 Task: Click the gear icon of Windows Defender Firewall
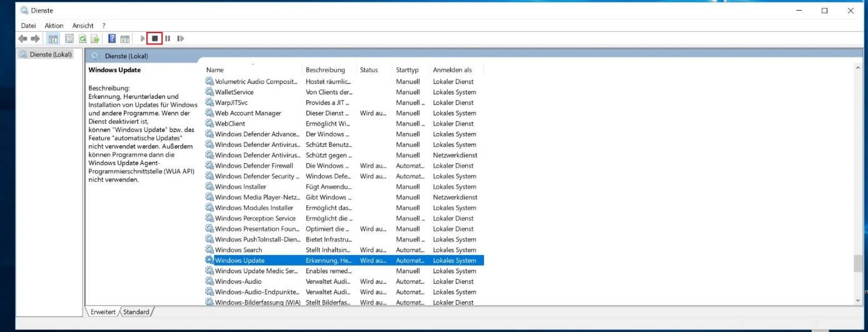209,166
